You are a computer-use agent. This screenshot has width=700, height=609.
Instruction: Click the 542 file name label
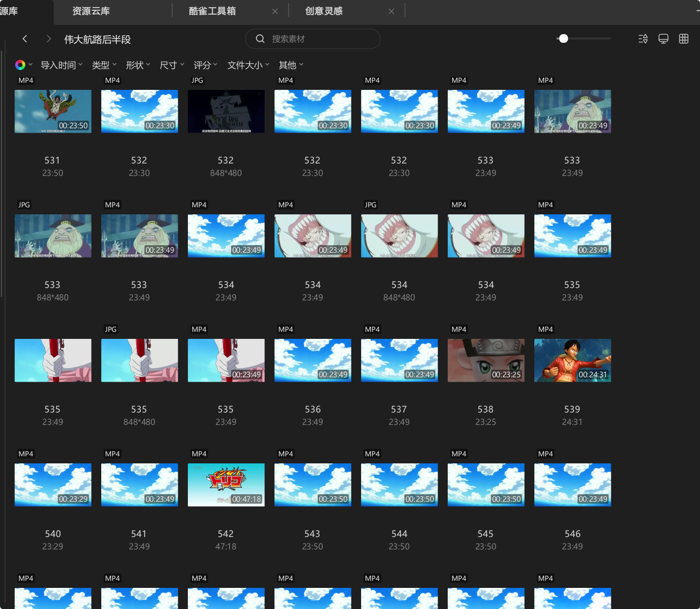pos(226,534)
